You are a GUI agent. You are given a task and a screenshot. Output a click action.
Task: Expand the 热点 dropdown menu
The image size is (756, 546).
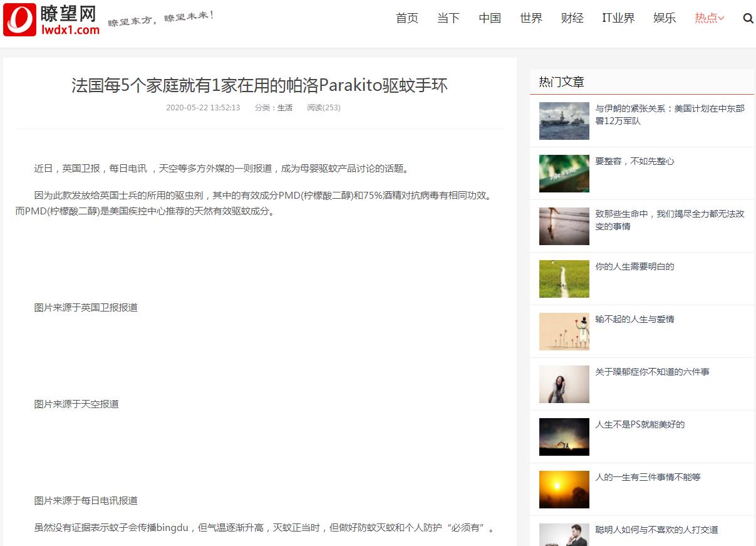(709, 18)
